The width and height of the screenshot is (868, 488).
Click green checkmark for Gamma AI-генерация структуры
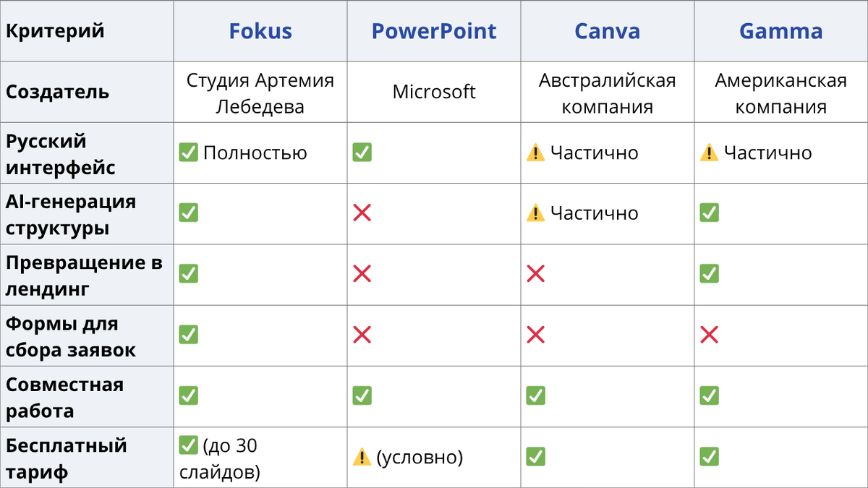coord(709,213)
